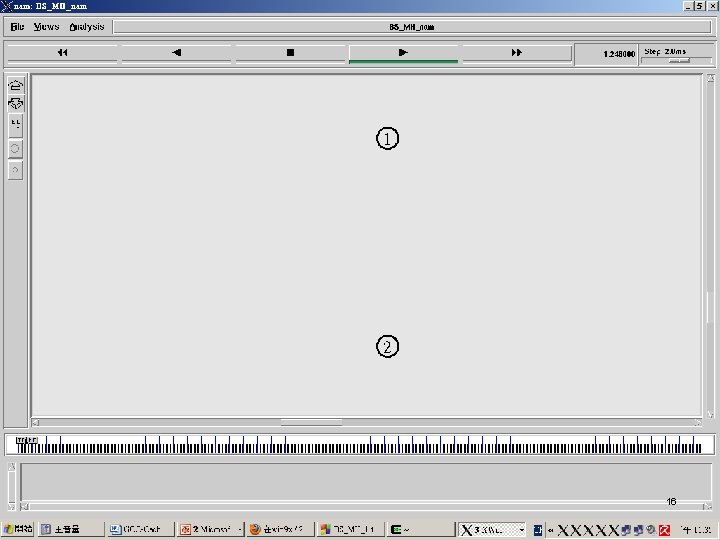
Task: Click the current time display 1.248000
Action: point(619,54)
